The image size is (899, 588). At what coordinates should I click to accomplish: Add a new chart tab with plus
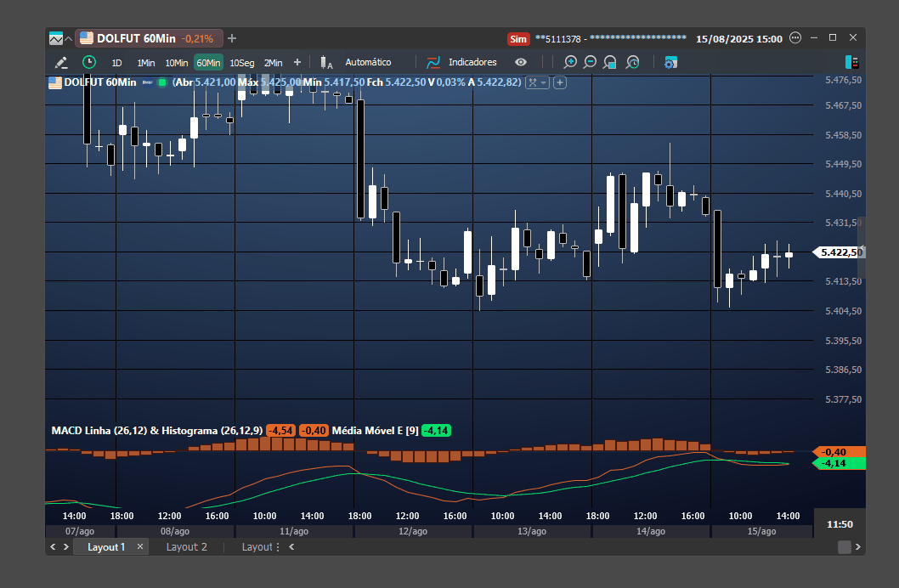pyautogui.click(x=232, y=38)
